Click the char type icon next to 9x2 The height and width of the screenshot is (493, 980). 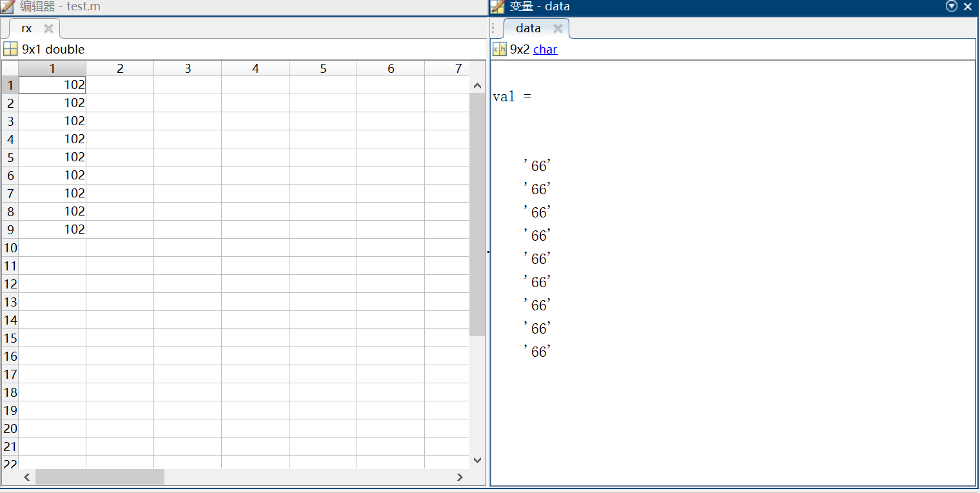tap(499, 49)
